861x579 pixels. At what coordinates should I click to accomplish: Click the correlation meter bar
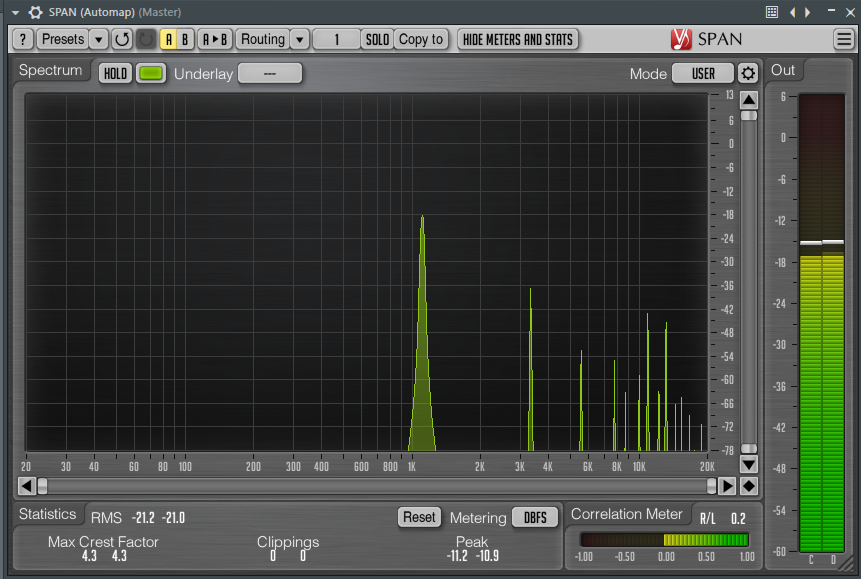tap(664, 540)
